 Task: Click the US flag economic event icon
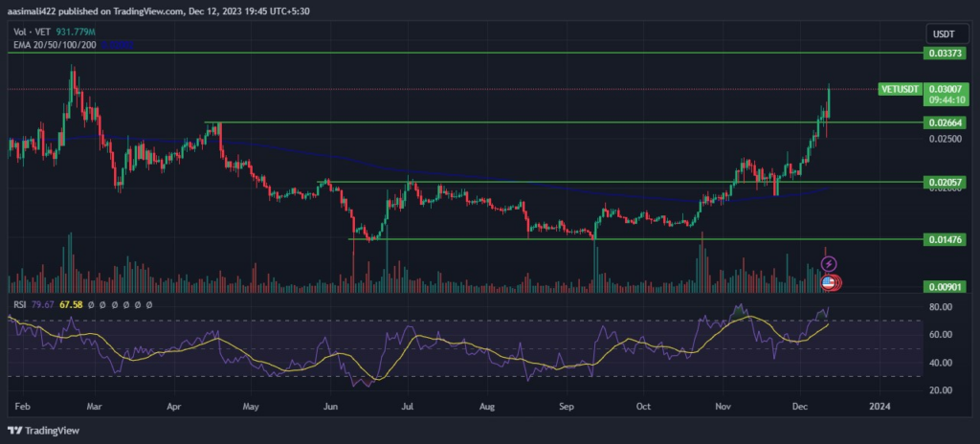point(828,283)
